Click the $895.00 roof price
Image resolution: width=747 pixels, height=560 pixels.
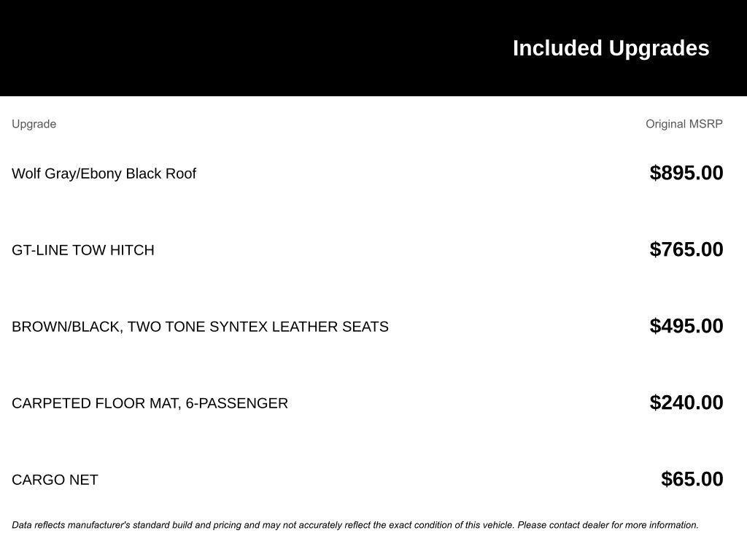coord(686,173)
